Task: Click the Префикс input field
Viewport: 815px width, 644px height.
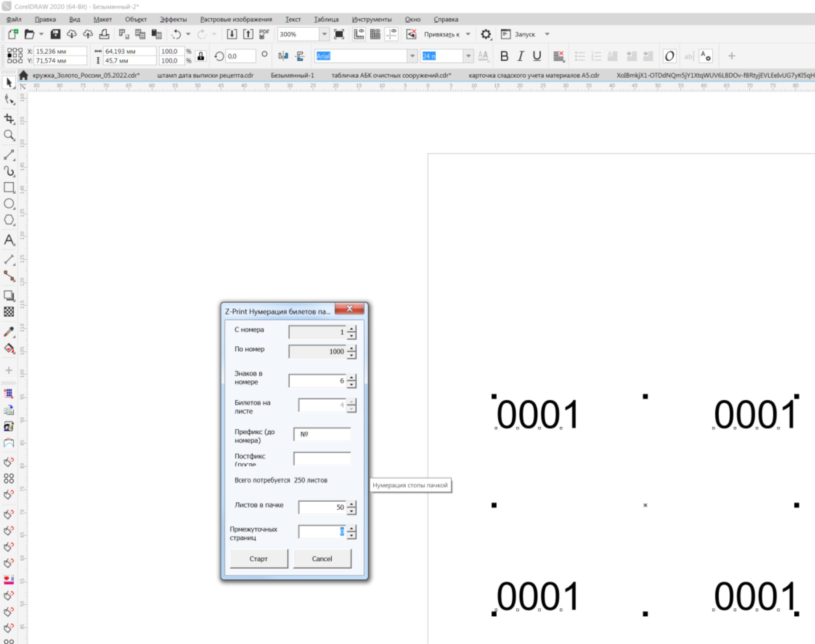Action: (x=322, y=435)
